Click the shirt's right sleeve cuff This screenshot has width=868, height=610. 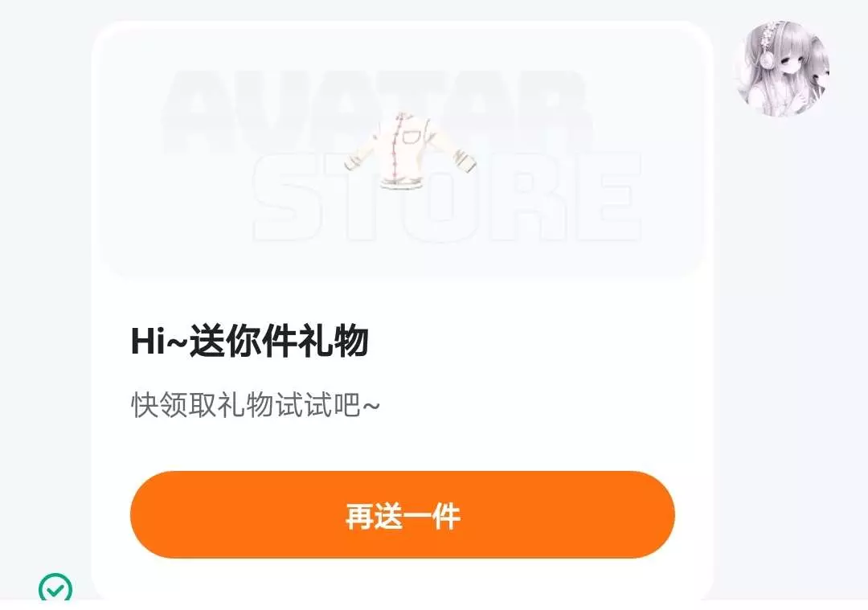click(466, 159)
